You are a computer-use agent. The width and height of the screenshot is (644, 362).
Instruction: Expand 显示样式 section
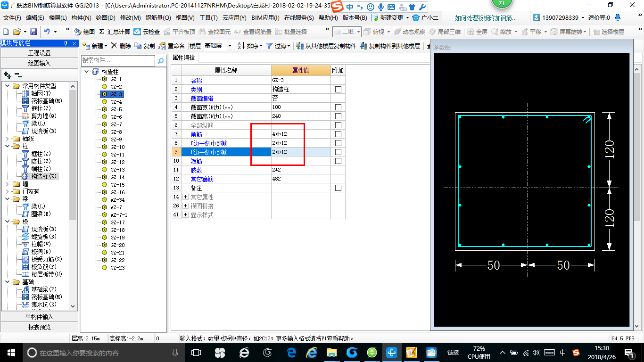[185, 215]
